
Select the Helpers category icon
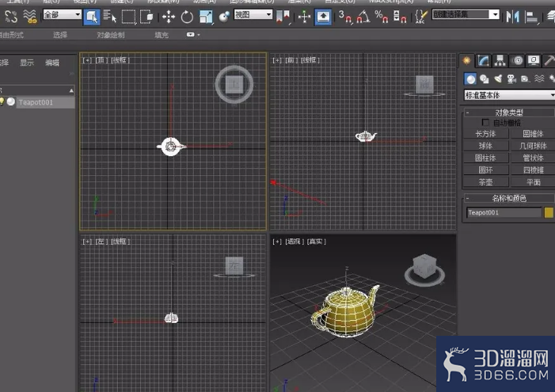[525, 78]
